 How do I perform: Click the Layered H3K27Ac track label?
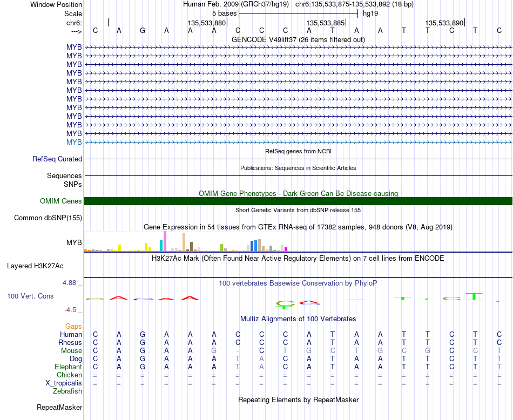click(x=35, y=266)
